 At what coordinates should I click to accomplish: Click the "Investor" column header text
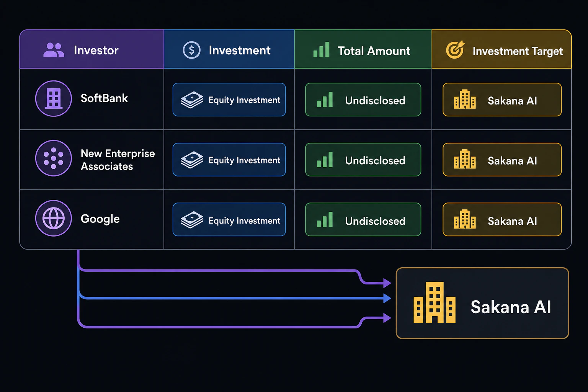(x=96, y=50)
